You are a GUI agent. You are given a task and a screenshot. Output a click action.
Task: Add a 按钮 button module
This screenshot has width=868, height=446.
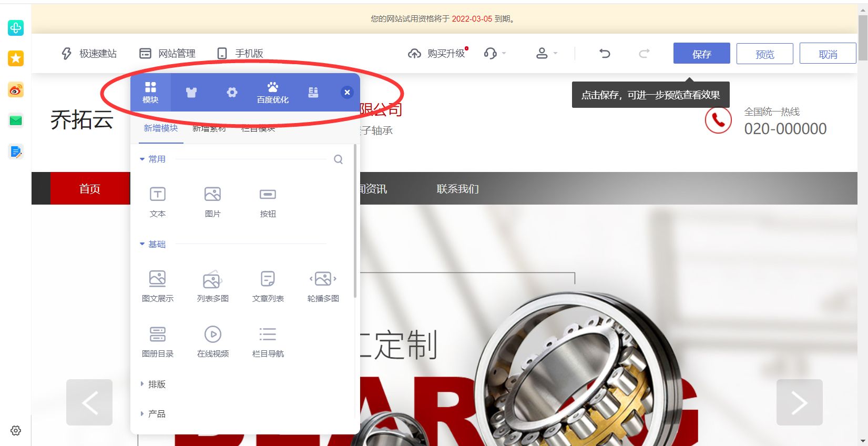pos(268,202)
